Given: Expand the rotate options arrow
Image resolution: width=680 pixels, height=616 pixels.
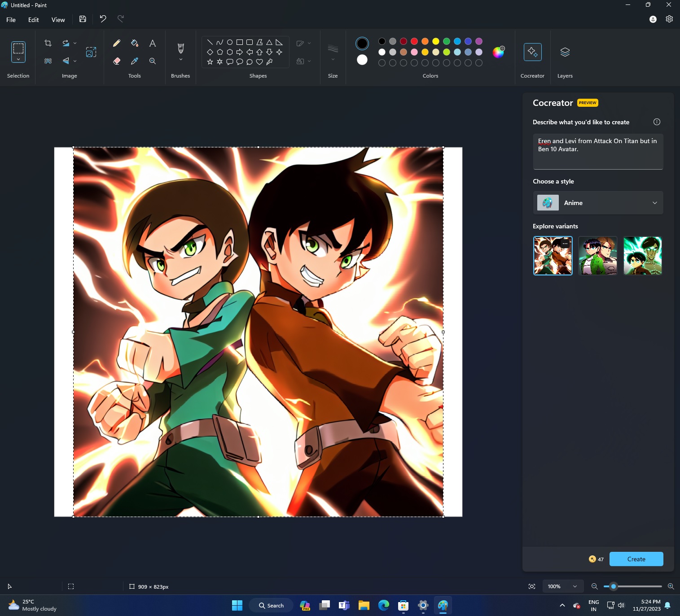Looking at the screenshot, I should (x=75, y=43).
